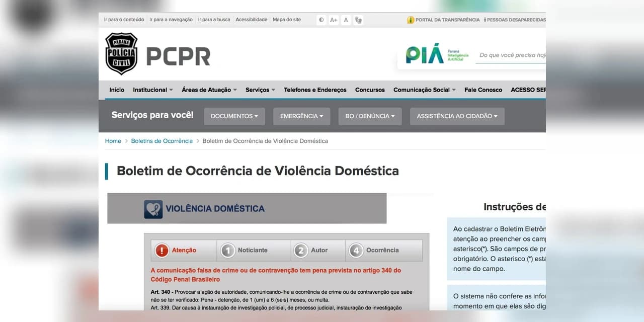Click the Violência Doméstica ribbon icon
Viewport: 644px width, 322px height.
pyautogui.click(x=153, y=209)
